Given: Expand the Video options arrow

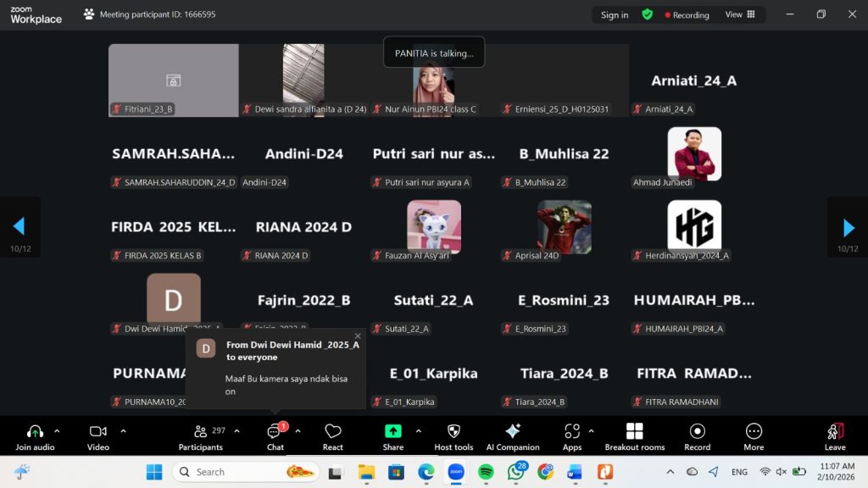Looking at the screenshot, I should coord(123,430).
